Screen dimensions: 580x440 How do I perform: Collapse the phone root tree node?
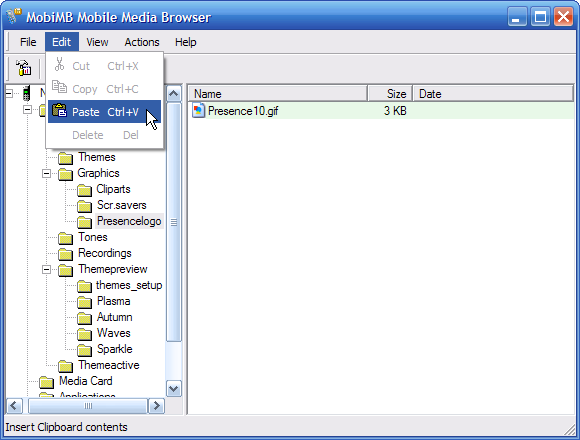[x=9, y=93]
